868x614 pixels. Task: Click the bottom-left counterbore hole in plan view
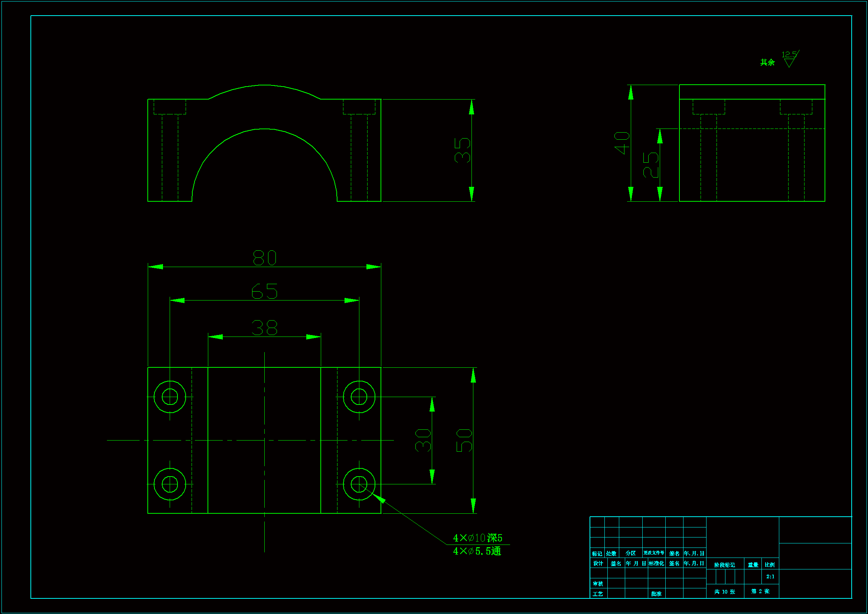click(170, 484)
